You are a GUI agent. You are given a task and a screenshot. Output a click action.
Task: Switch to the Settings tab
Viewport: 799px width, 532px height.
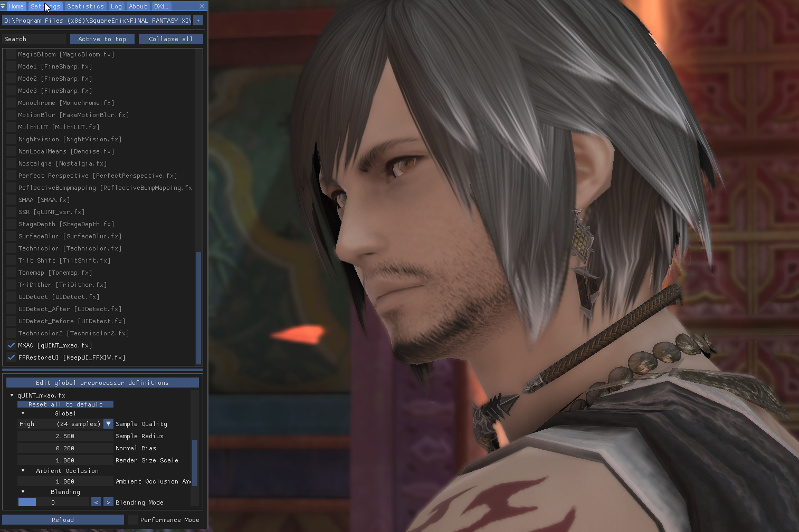[x=45, y=6]
